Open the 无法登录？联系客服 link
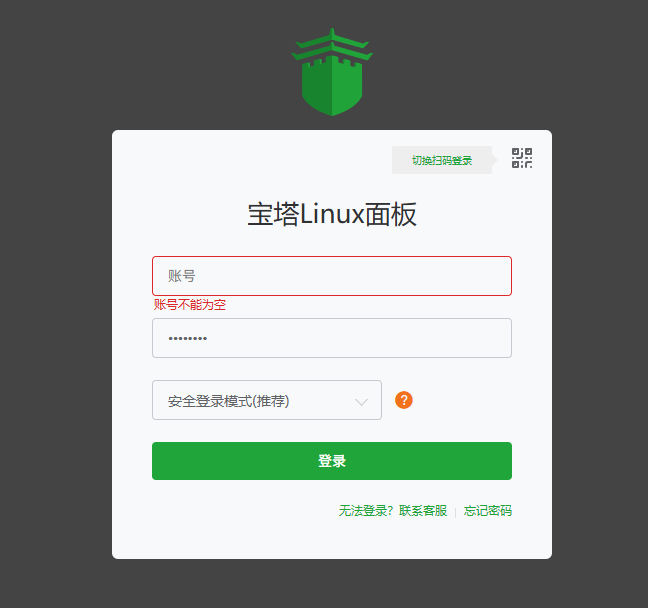 coord(393,511)
